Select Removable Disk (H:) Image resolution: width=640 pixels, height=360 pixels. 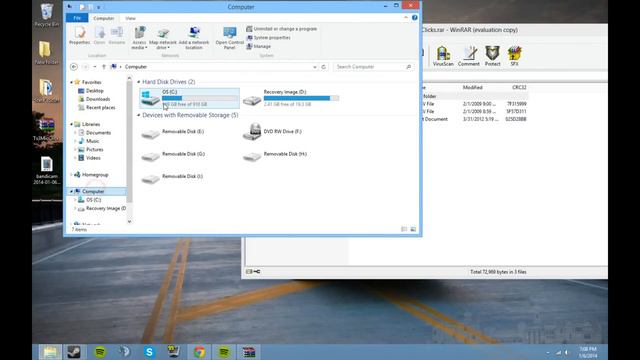[x=275, y=156]
